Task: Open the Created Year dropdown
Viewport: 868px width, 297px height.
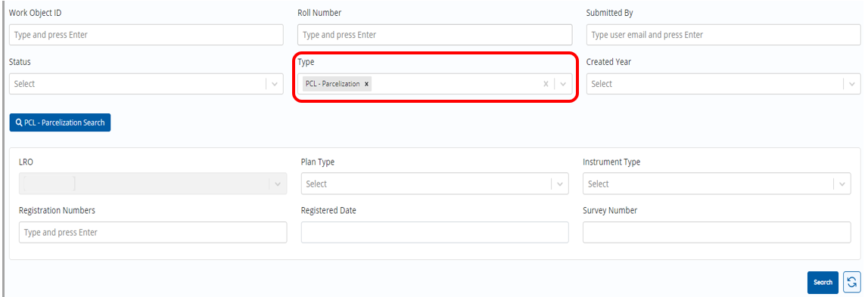Action: click(x=723, y=84)
